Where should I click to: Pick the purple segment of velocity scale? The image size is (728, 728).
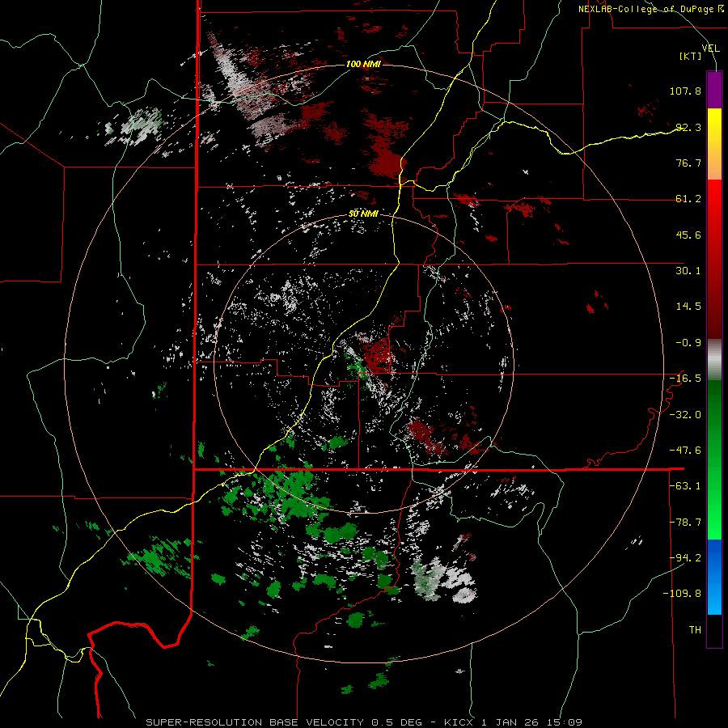(x=714, y=90)
